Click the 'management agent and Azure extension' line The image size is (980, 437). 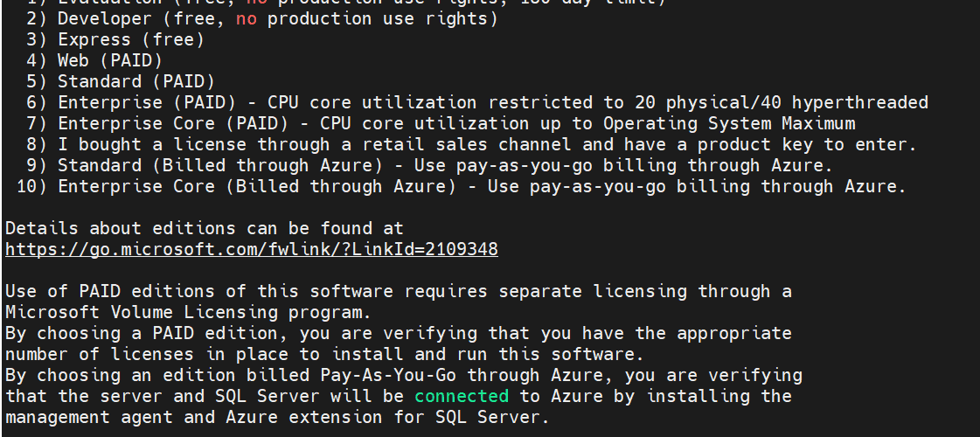[277, 417]
